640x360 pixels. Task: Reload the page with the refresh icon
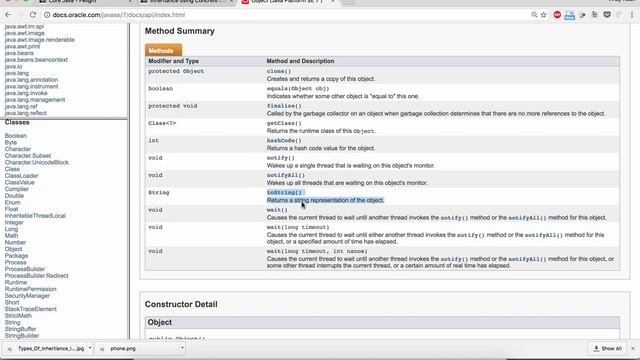[x=33, y=15]
